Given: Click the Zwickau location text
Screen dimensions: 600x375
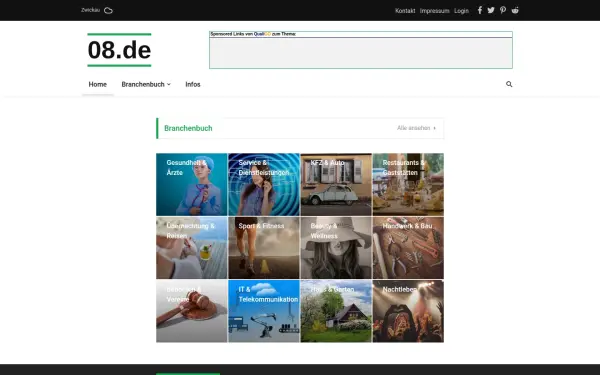Looking at the screenshot, I should [x=90, y=10].
